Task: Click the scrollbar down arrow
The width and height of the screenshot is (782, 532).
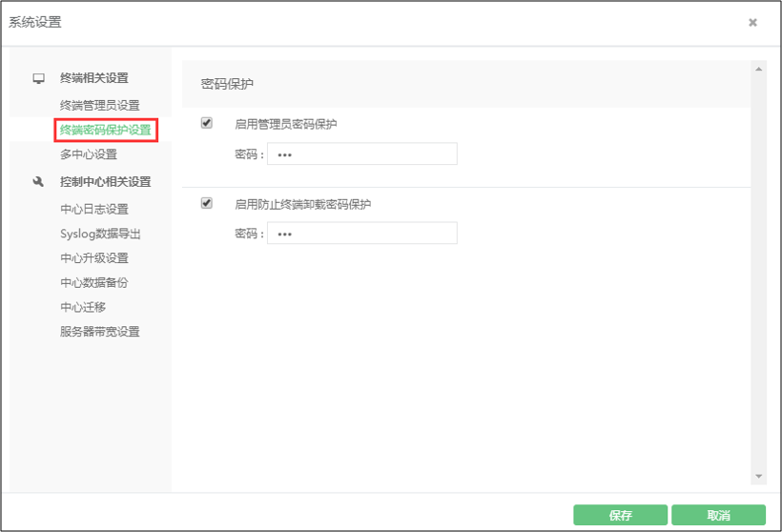Action: (758, 476)
